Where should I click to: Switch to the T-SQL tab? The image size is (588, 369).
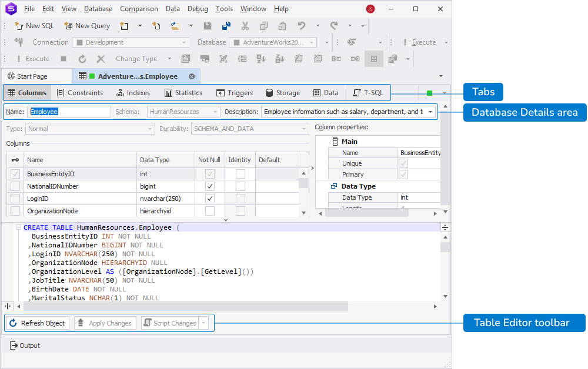tap(368, 93)
